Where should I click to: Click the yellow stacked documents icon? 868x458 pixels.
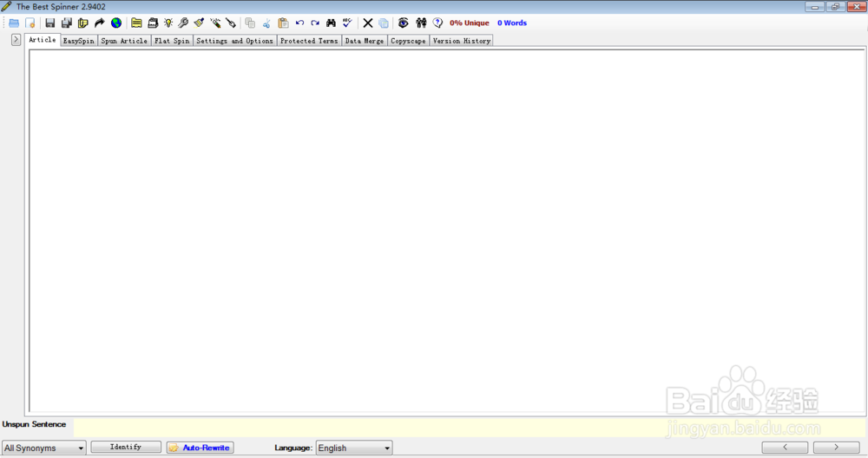83,23
